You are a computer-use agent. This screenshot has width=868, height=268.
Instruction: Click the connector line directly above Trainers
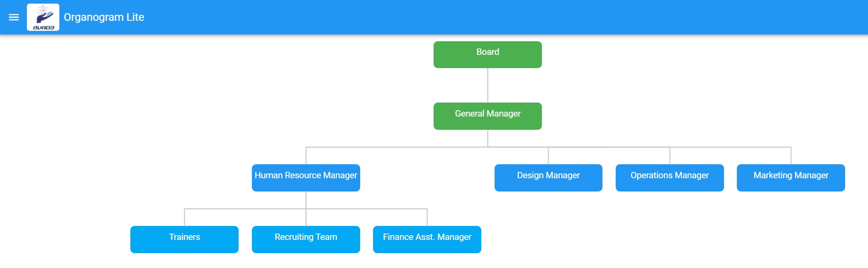click(185, 218)
